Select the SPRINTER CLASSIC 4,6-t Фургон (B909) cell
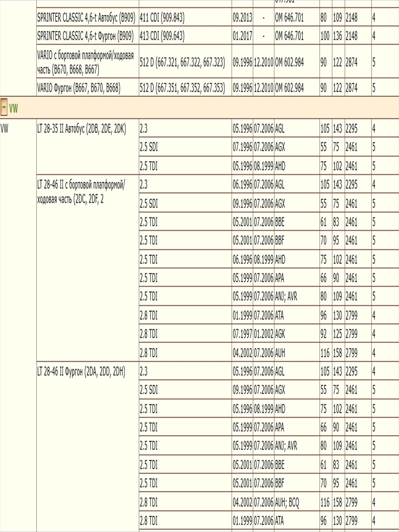 coord(85,36)
